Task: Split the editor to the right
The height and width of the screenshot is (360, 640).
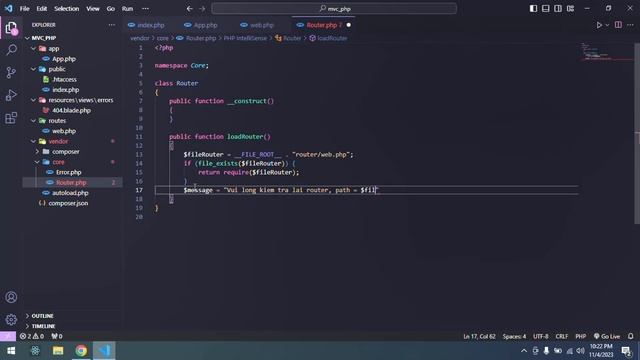Action: 618,25
